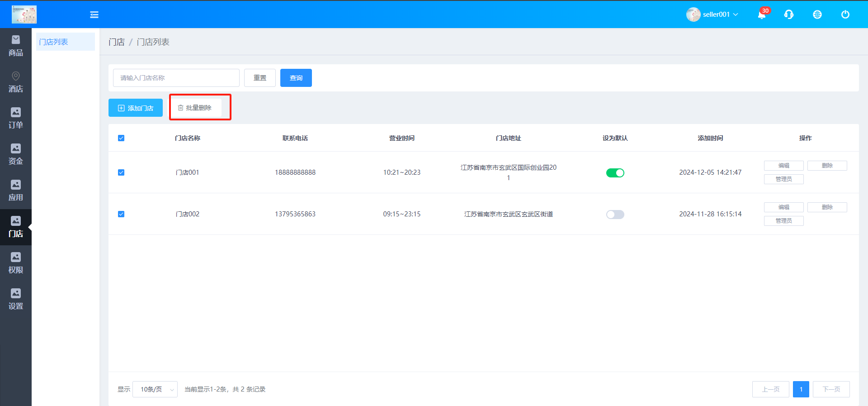Viewport: 868px width, 406px height.
Task: Select 门店列表 in the submenu
Action: point(65,42)
